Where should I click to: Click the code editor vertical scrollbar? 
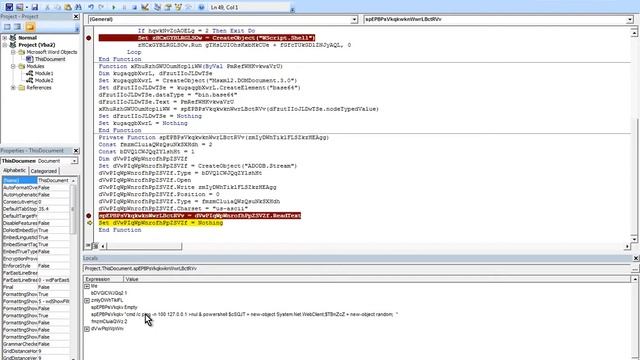[634, 135]
